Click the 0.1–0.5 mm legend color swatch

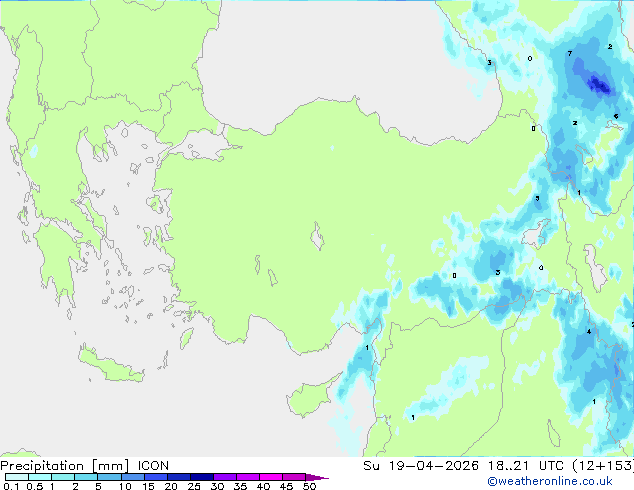[17, 477]
